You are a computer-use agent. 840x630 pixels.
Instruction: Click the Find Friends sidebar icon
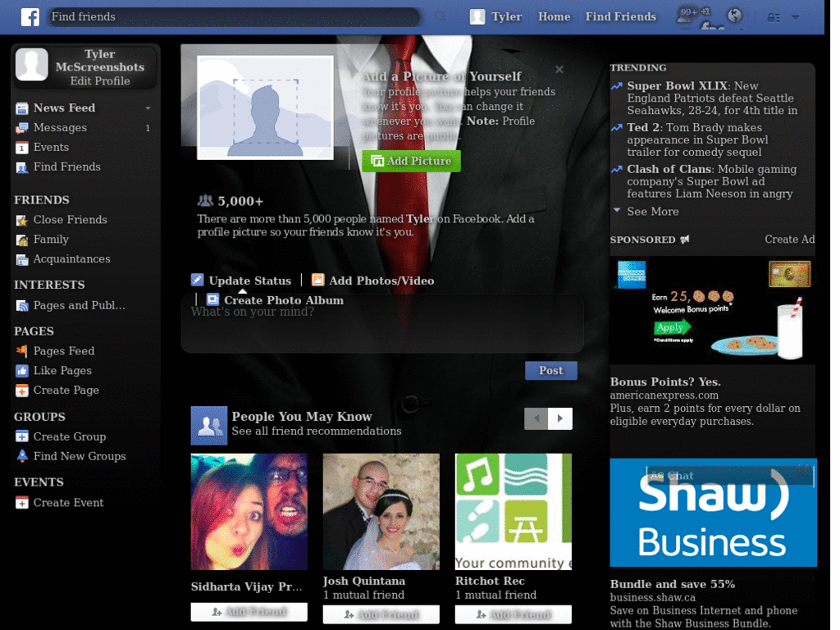22,167
